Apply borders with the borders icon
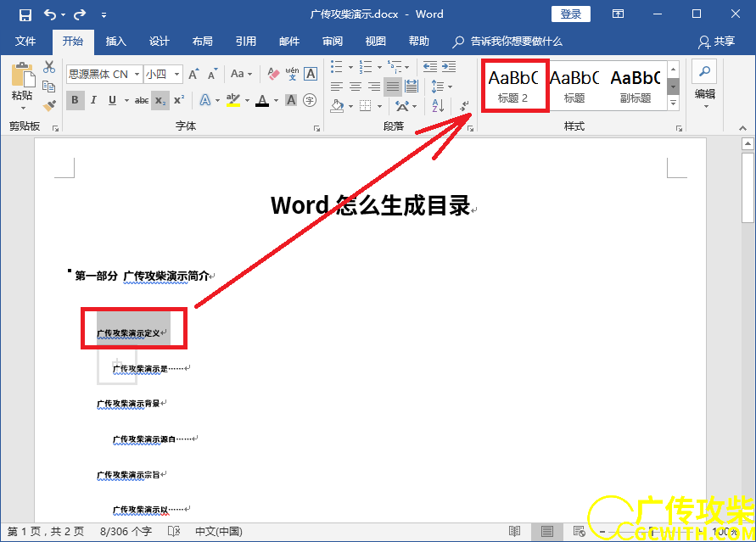Viewport: 756px width, 542px height. pos(366,105)
